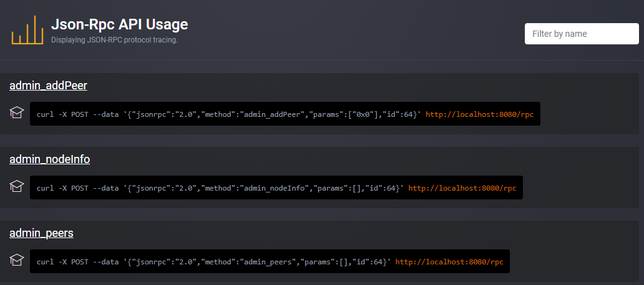The width and height of the screenshot is (644, 285).
Task: Open the admin_peers method link
Action: [x=41, y=233]
